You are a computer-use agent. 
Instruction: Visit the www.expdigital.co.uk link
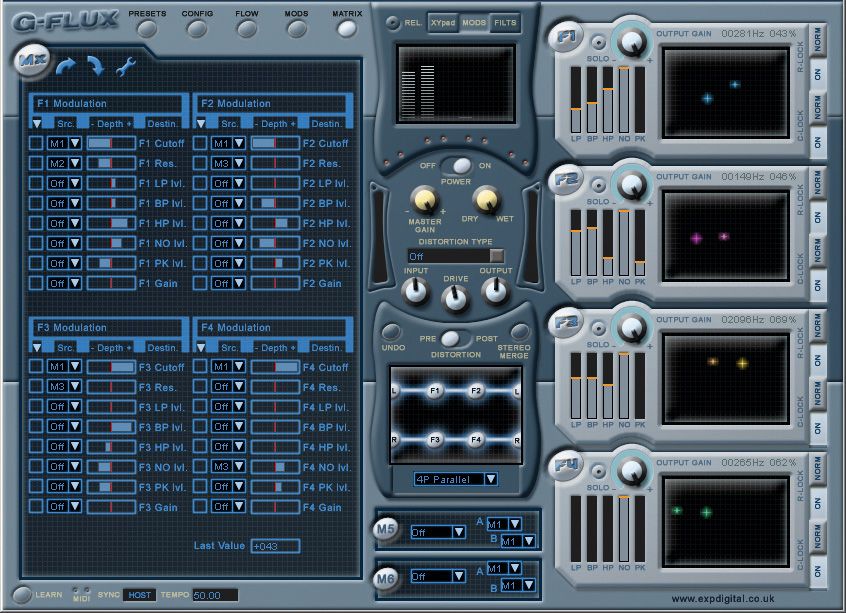coord(723,598)
